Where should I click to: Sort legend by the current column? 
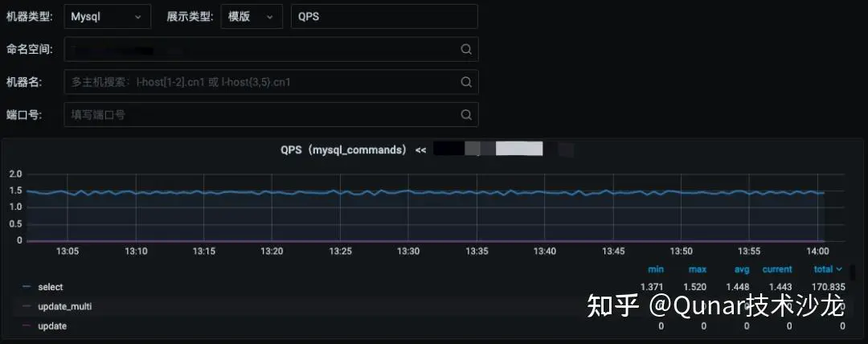[776, 269]
